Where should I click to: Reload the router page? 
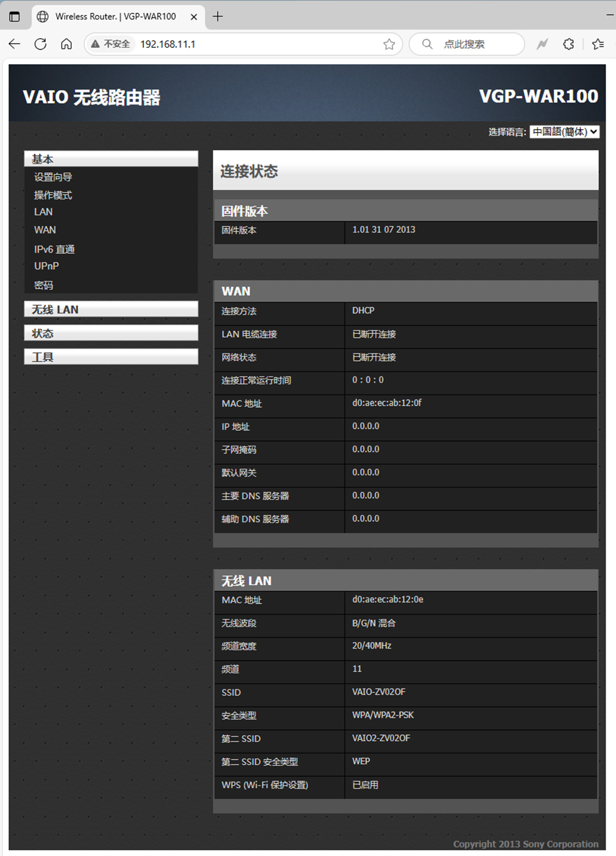tap(40, 44)
